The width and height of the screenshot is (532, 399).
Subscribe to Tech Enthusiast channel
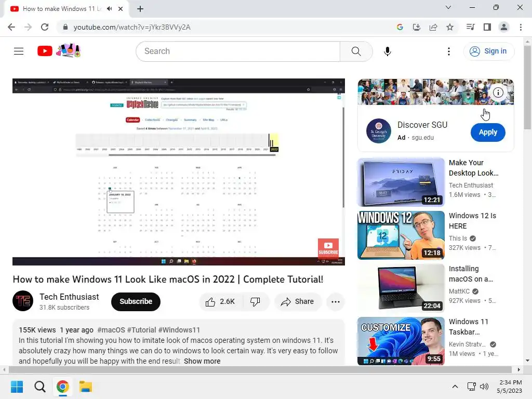pyautogui.click(x=136, y=302)
